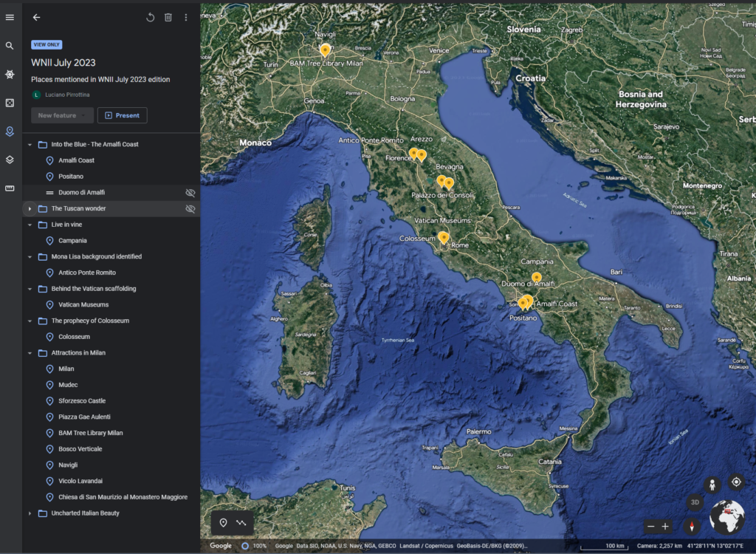This screenshot has height=554, width=756.
Task: Collapse the Live in vine folder
Action: 30,225
